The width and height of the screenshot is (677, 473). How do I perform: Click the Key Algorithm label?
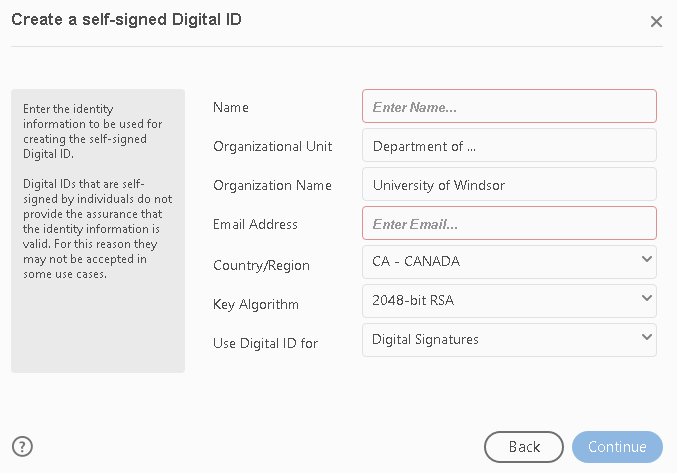click(256, 304)
